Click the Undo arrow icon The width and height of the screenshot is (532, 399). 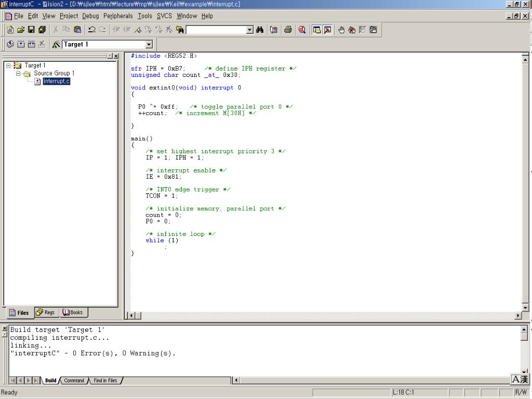coord(92,30)
